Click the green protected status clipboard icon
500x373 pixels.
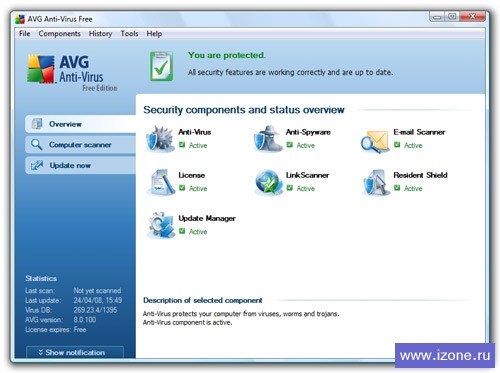pos(161,66)
